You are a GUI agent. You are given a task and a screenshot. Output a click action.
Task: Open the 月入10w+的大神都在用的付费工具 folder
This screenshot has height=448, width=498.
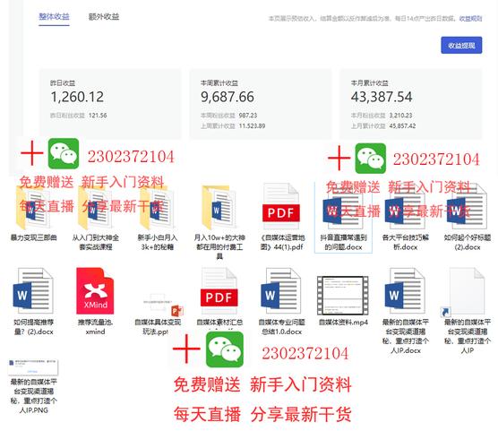[x=219, y=220]
